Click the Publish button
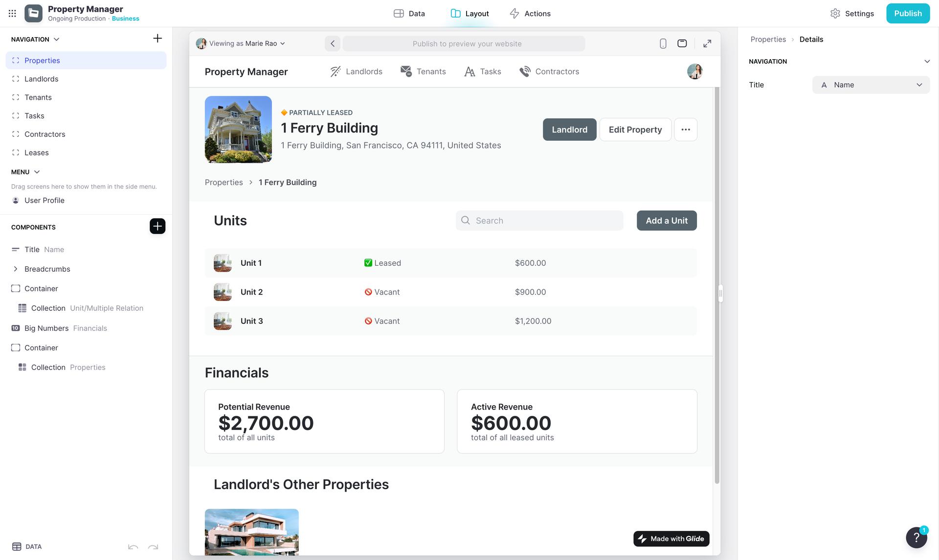The width and height of the screenshot is (939, 560). [908, 14]
